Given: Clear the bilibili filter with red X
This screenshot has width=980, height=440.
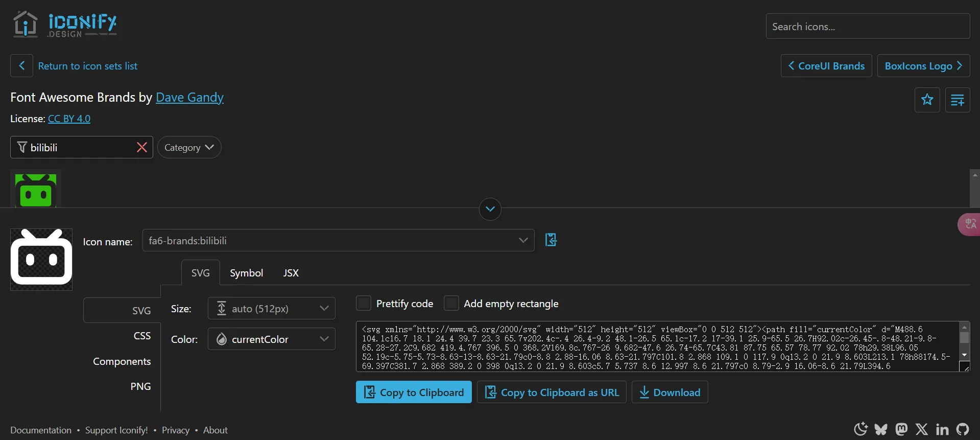Looking at the screenshot, I should [142, 147].
